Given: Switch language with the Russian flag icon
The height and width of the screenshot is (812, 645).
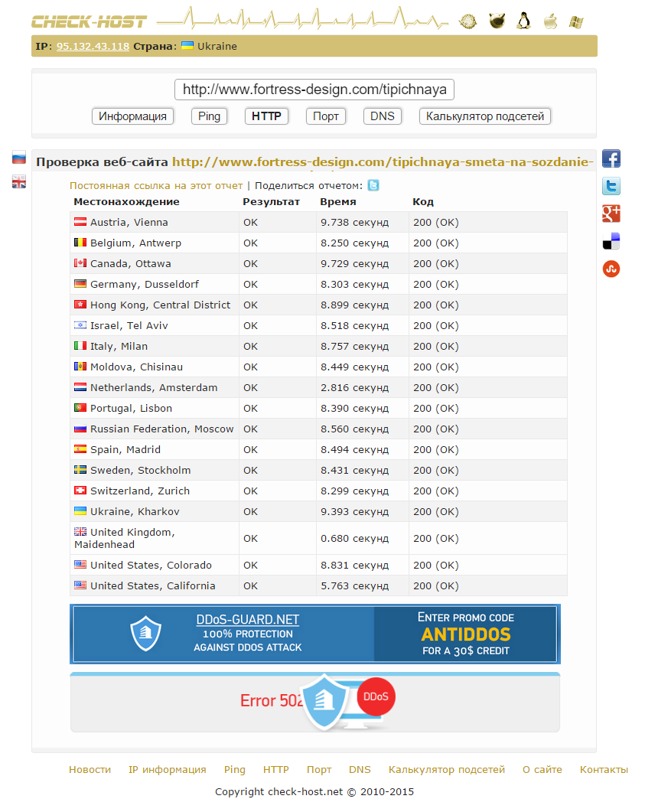Looking at the screenshot, I should [19, 158].
